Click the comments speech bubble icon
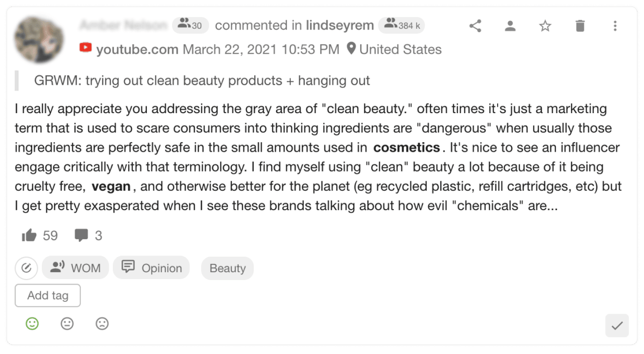Viewport: 644px width, 354px height. point(81,235)
